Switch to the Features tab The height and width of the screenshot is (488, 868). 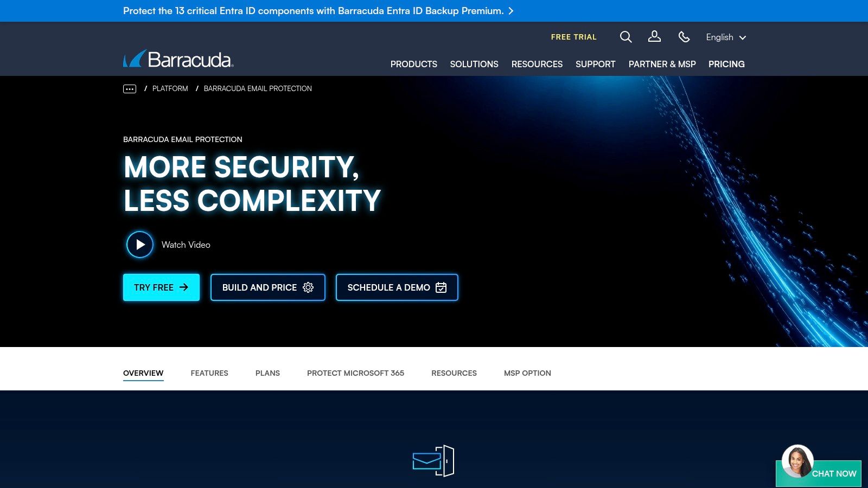[x=209, y=373]
